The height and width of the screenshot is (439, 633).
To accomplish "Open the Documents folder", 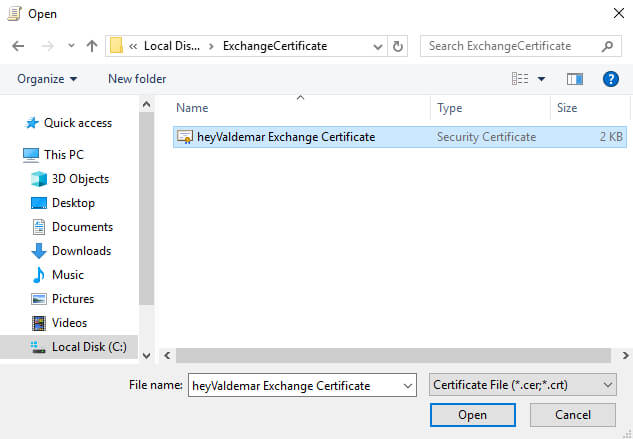I will pyautogui.click(x=82, y=227).
